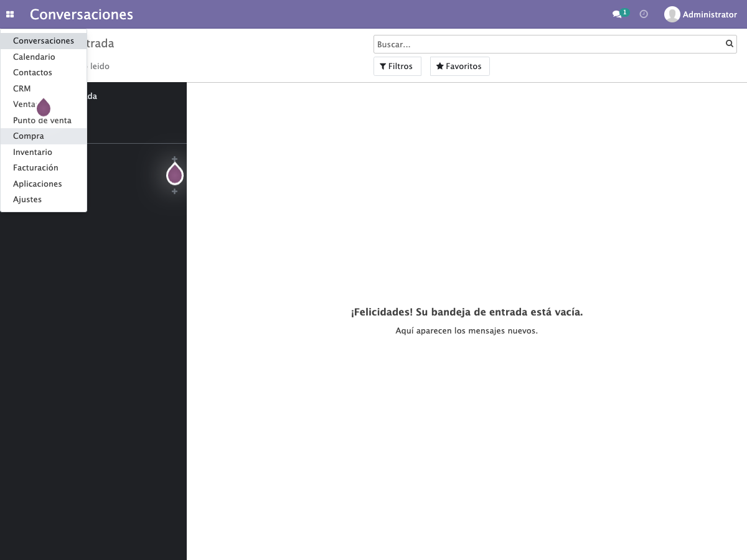This screenshot has height=560, width=747.
Task: Open the activities clock icon
Action: tap(644, 14)
